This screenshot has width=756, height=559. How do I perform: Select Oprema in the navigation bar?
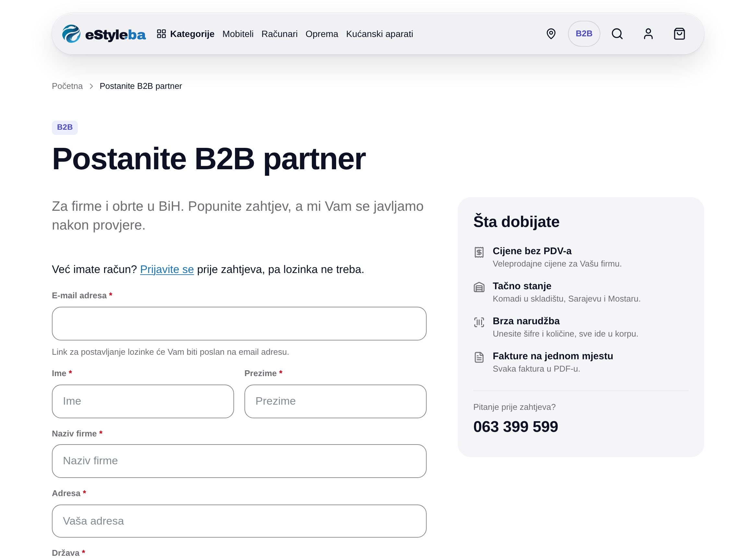[x=322, y=34]
